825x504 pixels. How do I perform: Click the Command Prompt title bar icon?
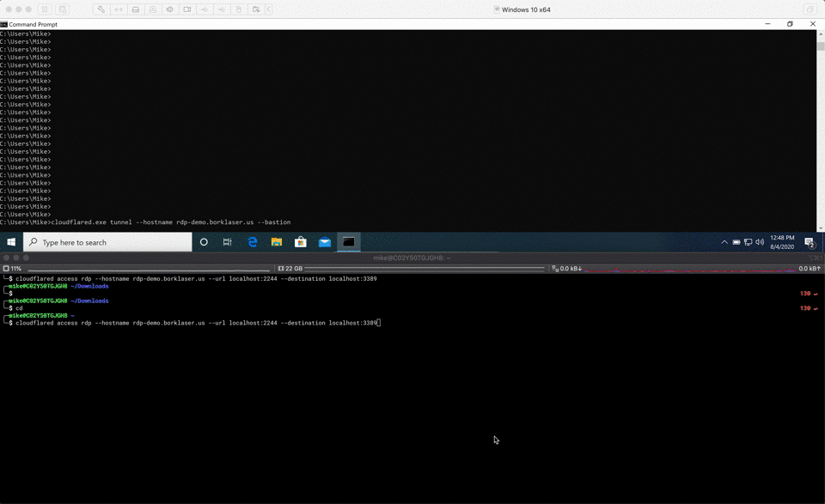(x=3, y=24)
